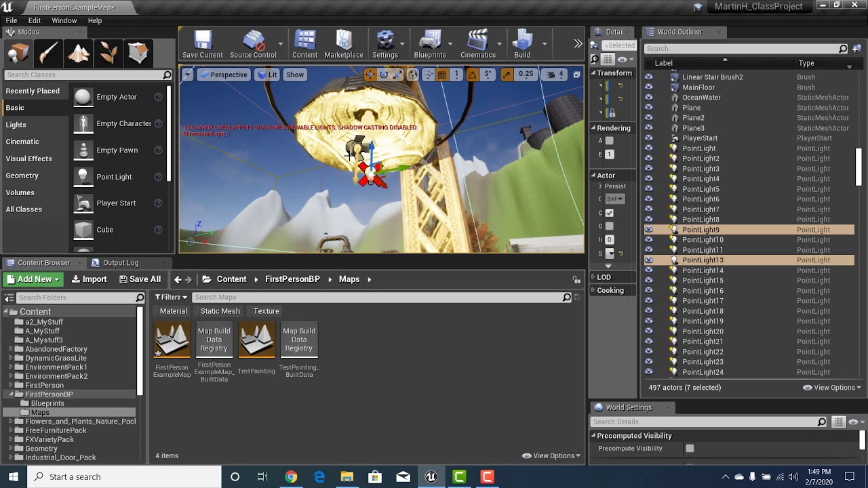Click the Add New button
868x488 pixels.
[33, 279]
